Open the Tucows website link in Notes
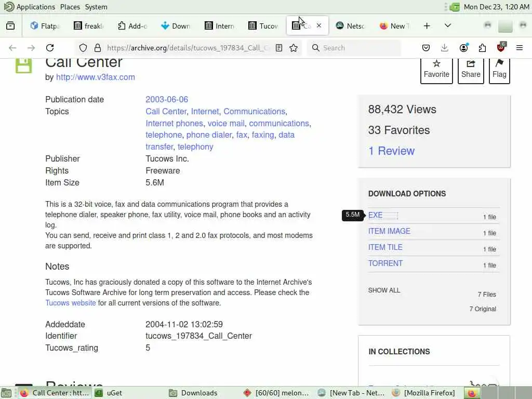 (71, 303)
